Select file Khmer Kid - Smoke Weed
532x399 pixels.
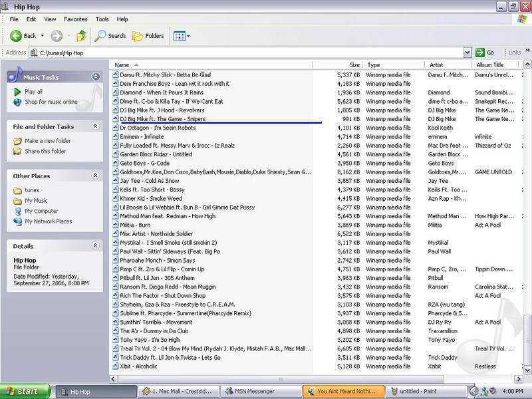151,198
